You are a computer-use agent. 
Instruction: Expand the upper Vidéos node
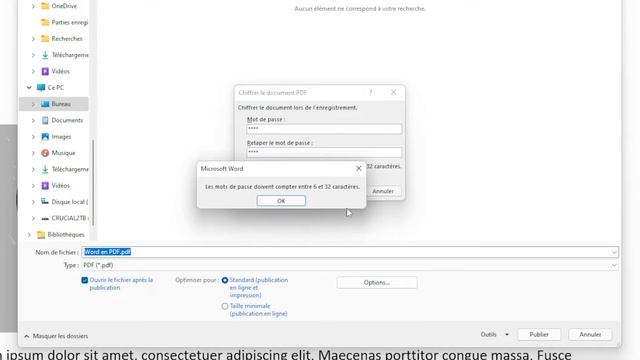point(33,71)
